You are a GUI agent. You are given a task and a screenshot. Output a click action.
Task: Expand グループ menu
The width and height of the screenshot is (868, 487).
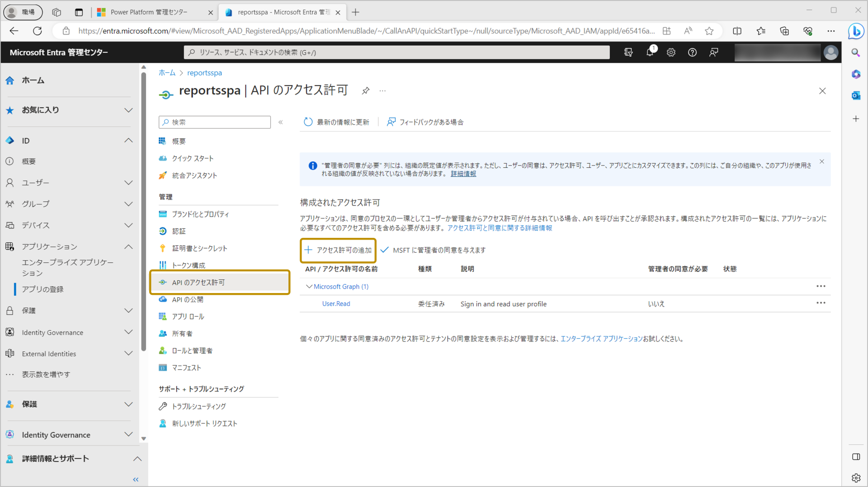coord(128,204)
